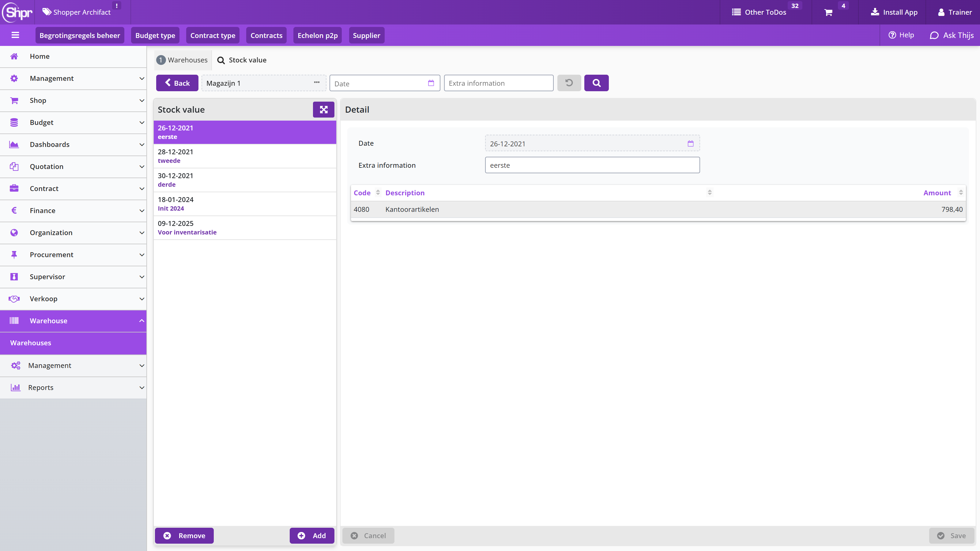Expand the Verkoop sidebar menu

[x=73, y=299]
